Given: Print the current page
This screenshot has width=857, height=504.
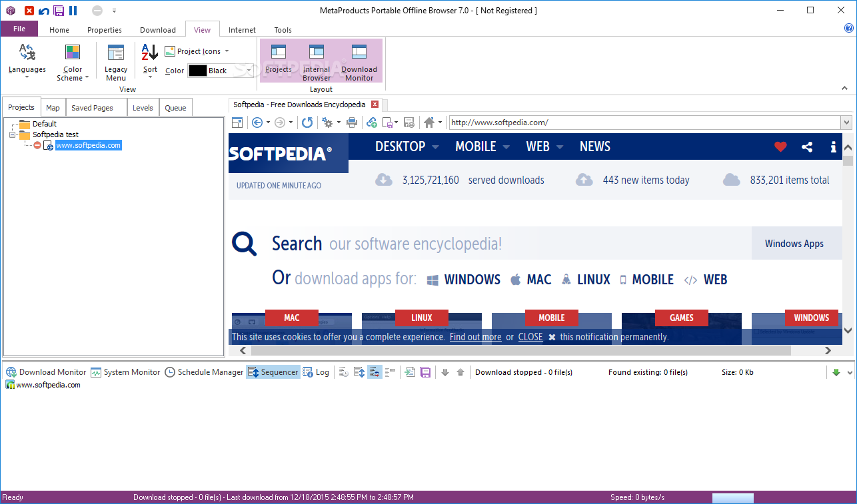Looking at the screenshot, I should [352, 123].
